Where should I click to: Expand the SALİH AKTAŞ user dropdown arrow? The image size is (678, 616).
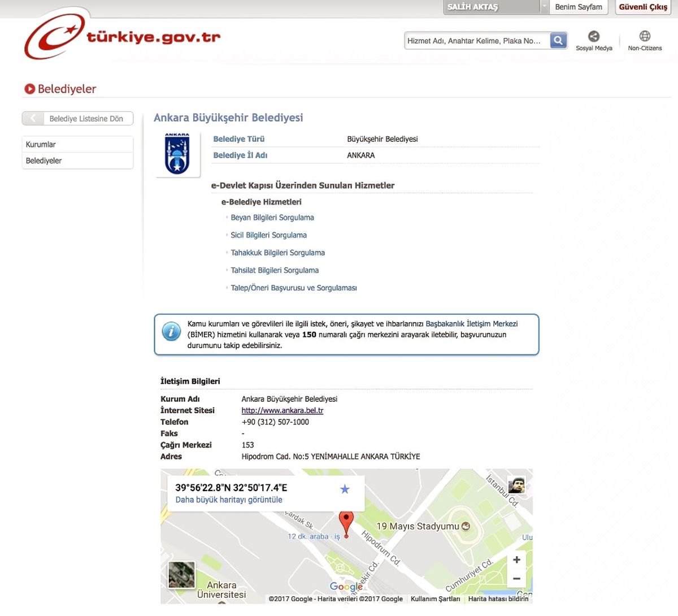coord(544,7)
